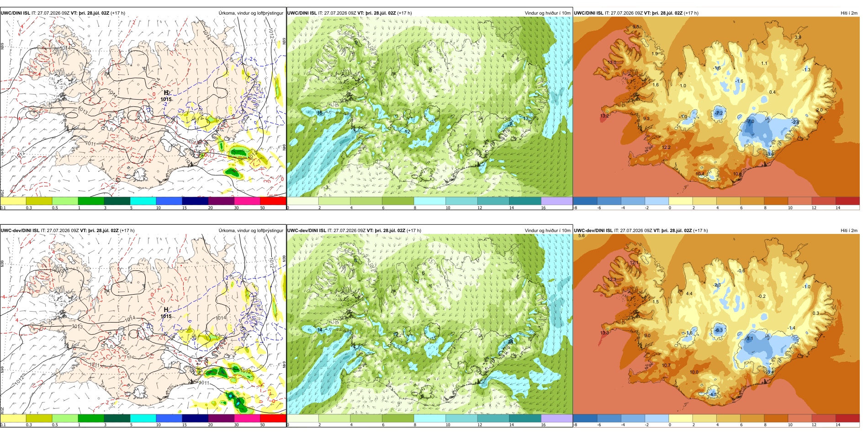The width and height of the screenshot is (868, 434).
Task: Click the -6.3 temperature value on UWC-dev map
Action: coord(718,330)
